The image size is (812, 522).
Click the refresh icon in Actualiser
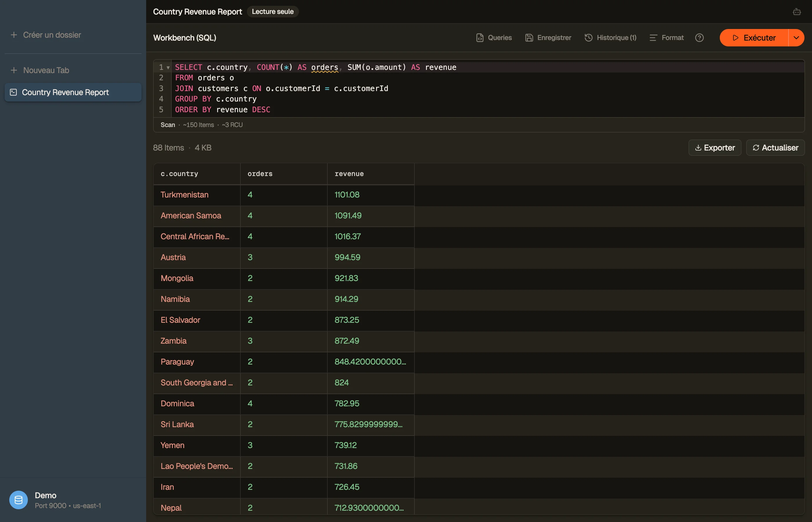756,148
